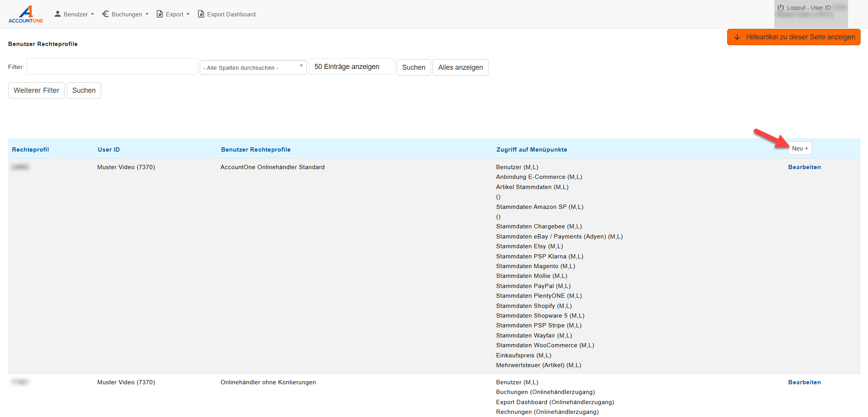Click the Export Dashboard document icon
Viewport: 868px width, 417px height.
point(201,14)
